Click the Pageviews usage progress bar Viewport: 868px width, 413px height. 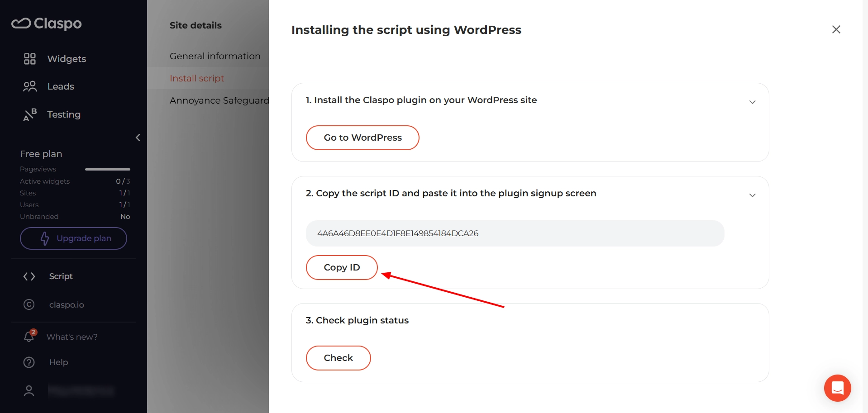pos(108,169)
